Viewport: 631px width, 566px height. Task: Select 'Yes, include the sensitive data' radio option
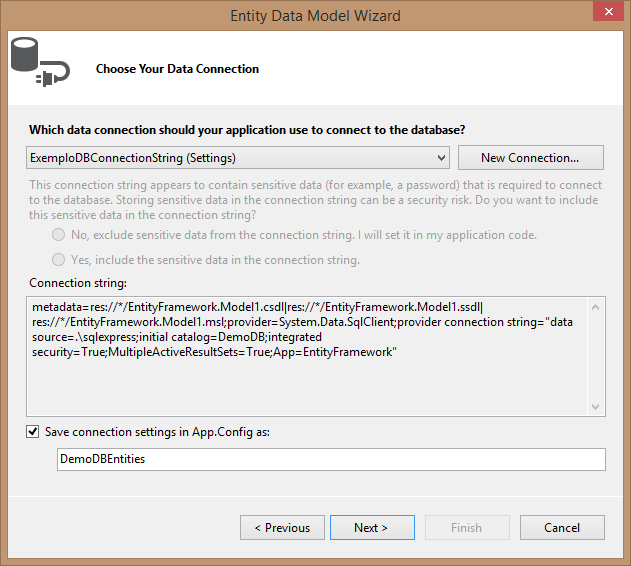[x=59, y=260]
